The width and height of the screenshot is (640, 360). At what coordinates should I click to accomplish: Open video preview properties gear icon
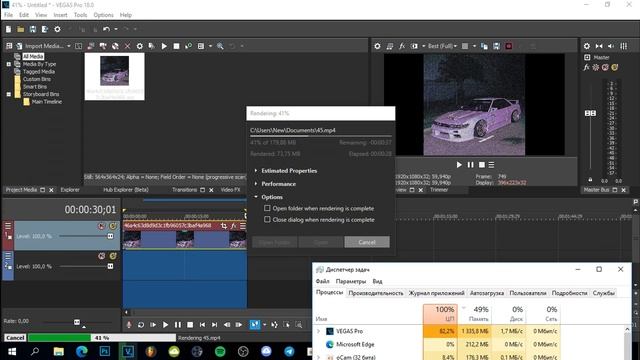click(378, 46)
